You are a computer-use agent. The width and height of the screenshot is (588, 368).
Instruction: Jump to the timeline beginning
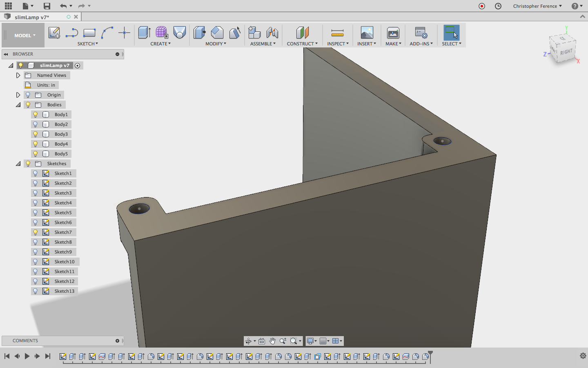pos(7,356)
